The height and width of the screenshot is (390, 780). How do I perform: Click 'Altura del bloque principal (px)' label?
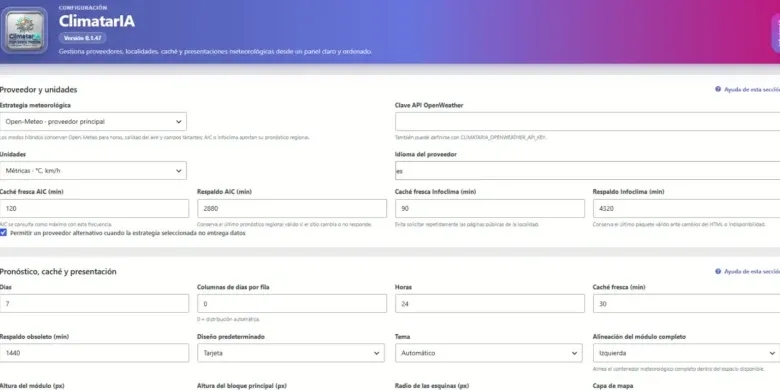[x=242, y=386]
